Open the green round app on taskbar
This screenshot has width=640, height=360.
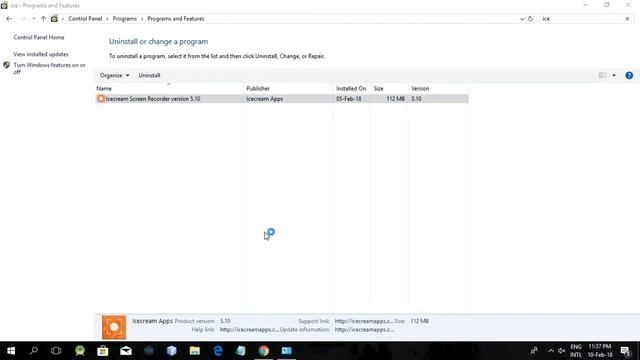tap(80, 351)
